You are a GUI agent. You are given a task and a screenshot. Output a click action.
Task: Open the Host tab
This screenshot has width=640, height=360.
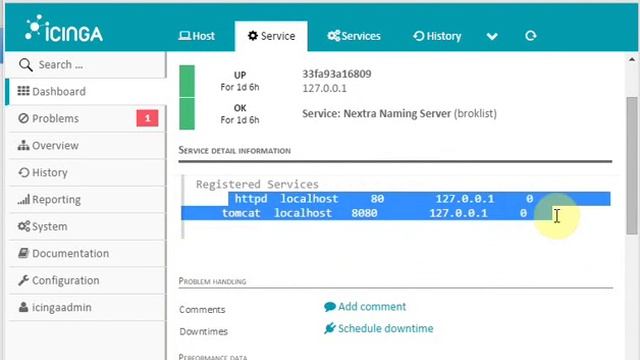pyautogui.click(x=197, y=36)
